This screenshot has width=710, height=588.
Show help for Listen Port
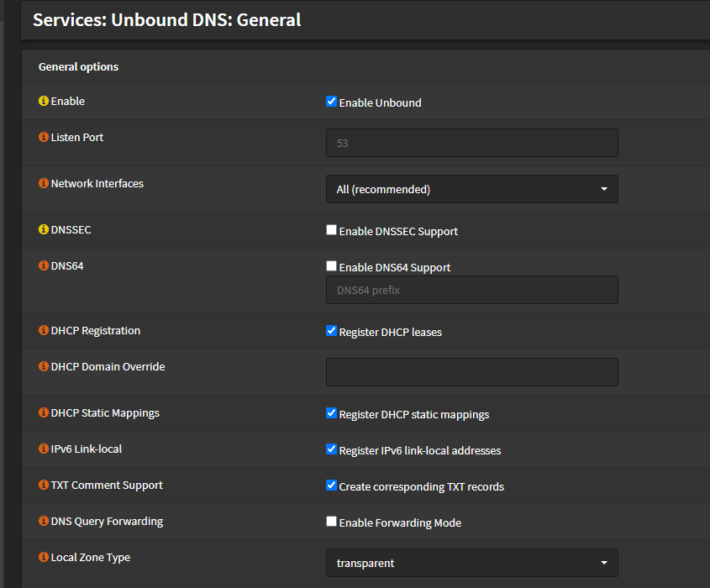pos(44,137)
